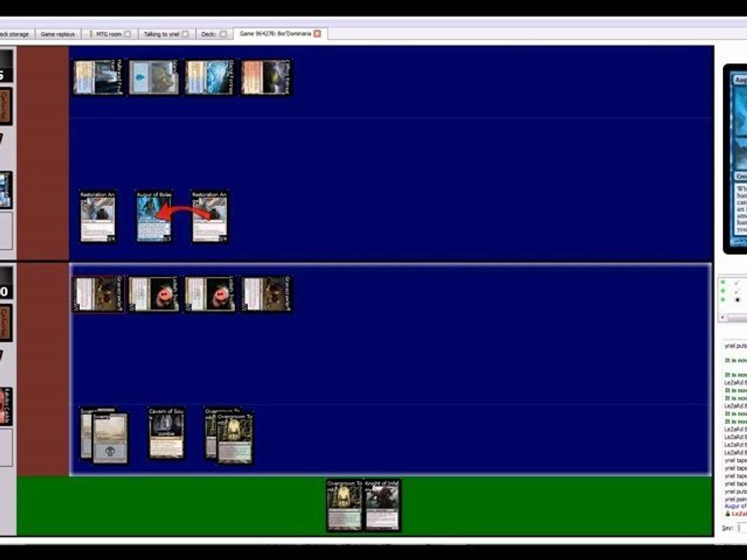This screenshot has width=747, height=560.
Task: Click your empty exile zone box
Action: tap(5, 447)
